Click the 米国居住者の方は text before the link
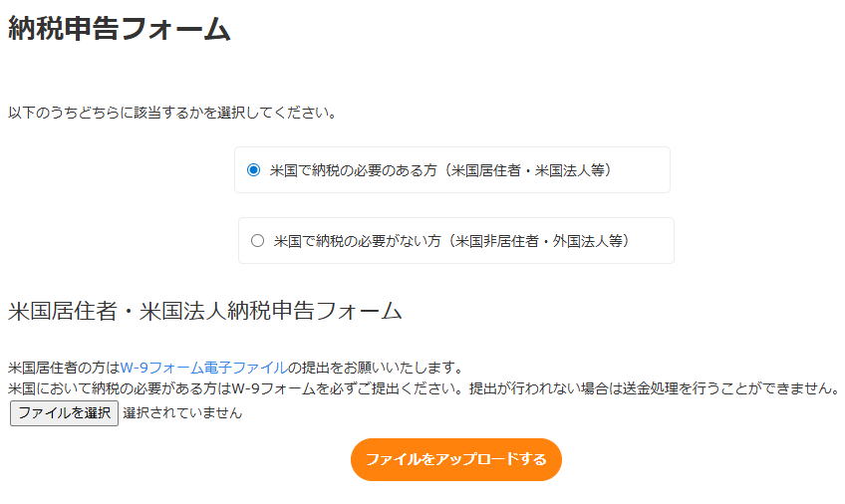The width and height of the screenshot is (845, 504). pos(63,368)
